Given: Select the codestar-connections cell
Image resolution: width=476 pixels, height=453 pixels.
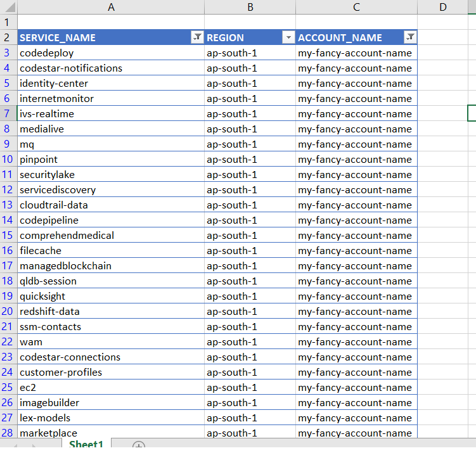Looking at the screenshot, I should (111, 357).
